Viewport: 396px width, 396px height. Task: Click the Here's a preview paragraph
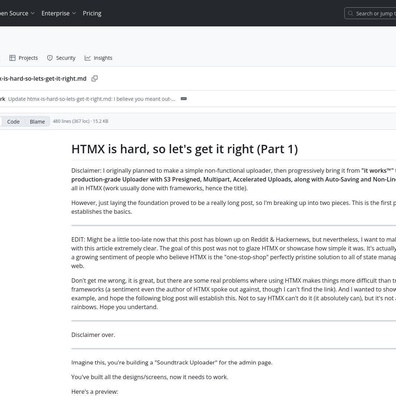95,392
